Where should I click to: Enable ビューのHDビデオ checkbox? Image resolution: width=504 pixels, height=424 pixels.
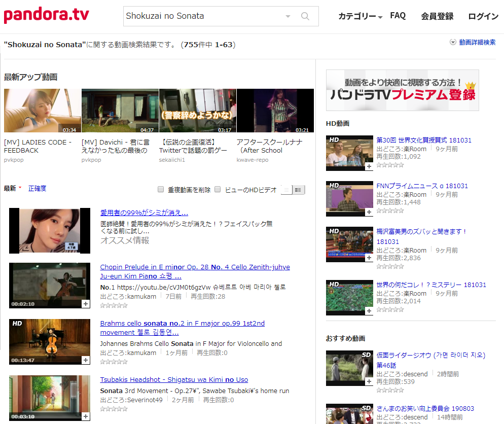coord(218,189)
